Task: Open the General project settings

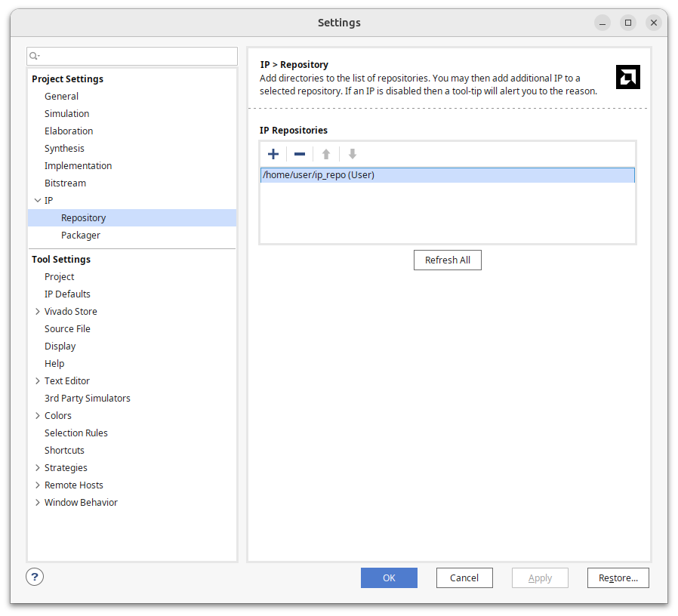Action: 61,97
